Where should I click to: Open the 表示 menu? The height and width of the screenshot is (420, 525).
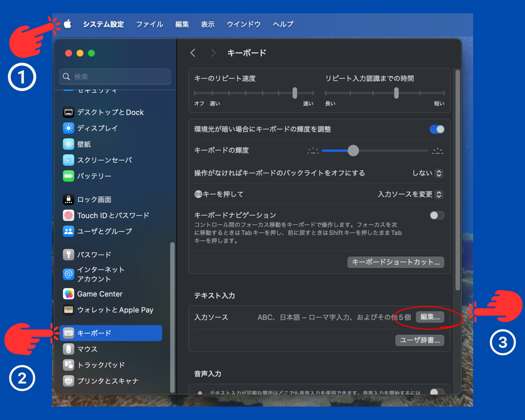coord(208,24)
